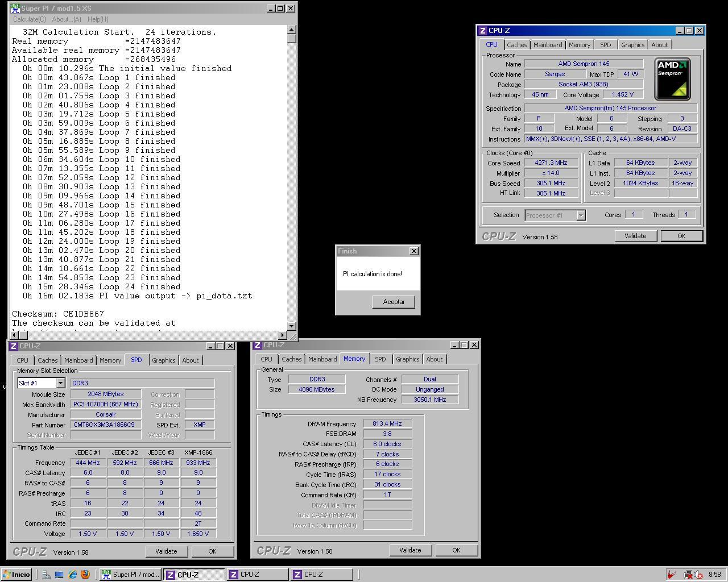Select Memory tab in the SPD window
This screenshot has height=582, width=728.
[110, 360]
